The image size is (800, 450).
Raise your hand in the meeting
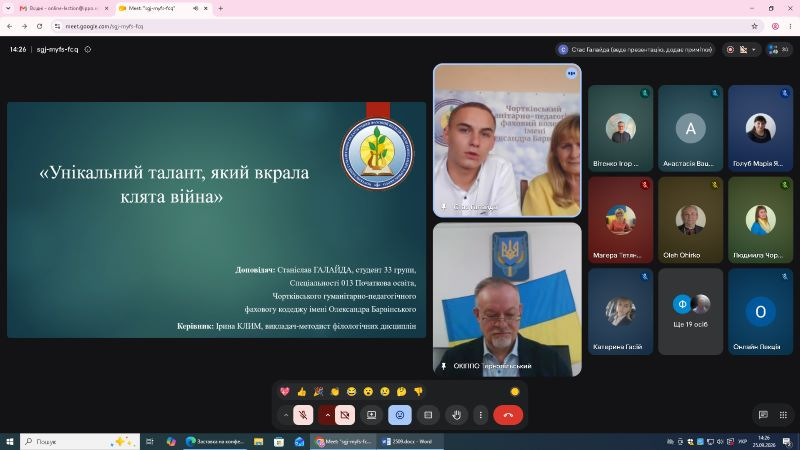click(456, 415)
